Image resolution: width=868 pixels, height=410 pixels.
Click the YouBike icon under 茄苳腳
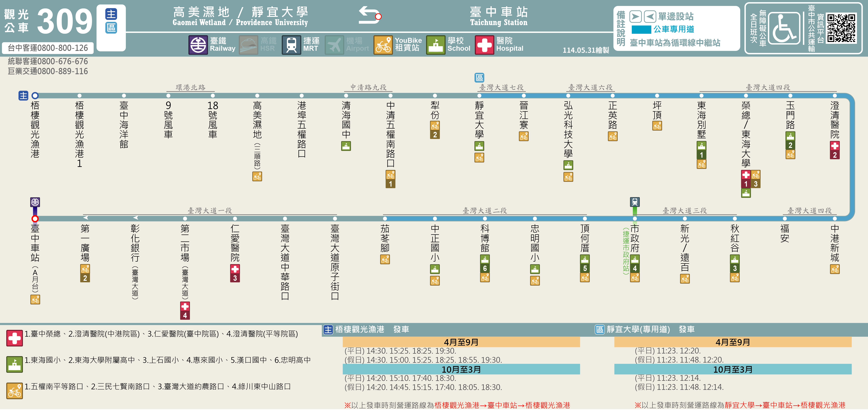point(385,259)
